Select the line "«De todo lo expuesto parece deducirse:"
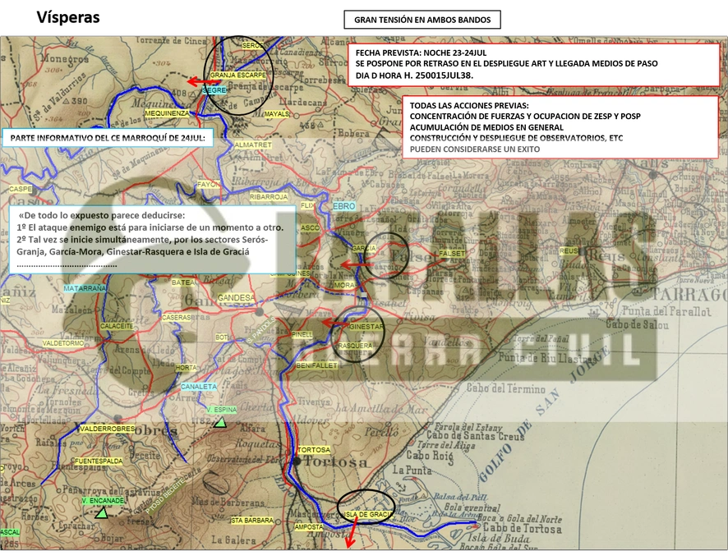 [x=102, y=215]
